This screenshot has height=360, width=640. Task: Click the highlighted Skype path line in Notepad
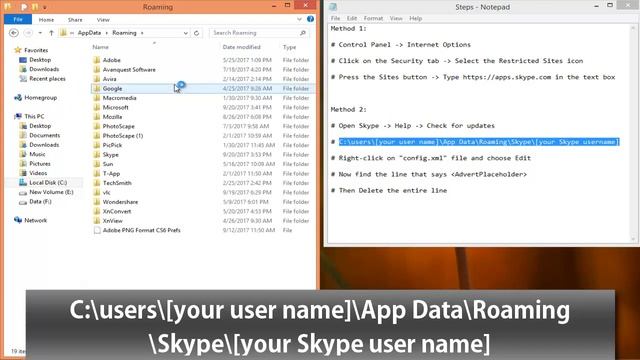479,142
